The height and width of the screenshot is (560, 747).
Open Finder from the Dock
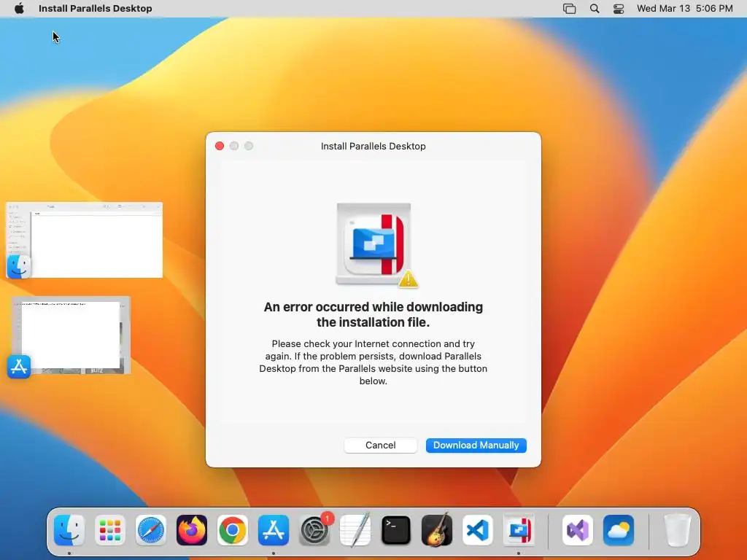(x=69, y=530)
